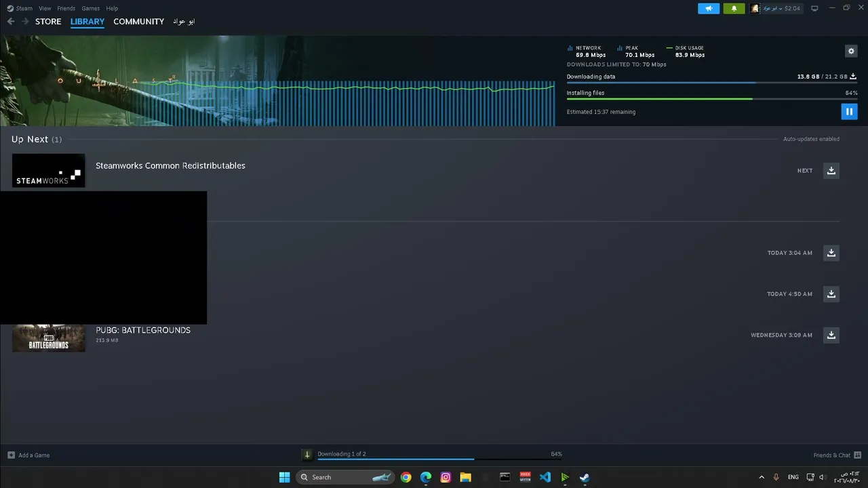Viewport: 868px width, 488px height.
Task: Click the Add a Game button
Action: coord(28,455)
